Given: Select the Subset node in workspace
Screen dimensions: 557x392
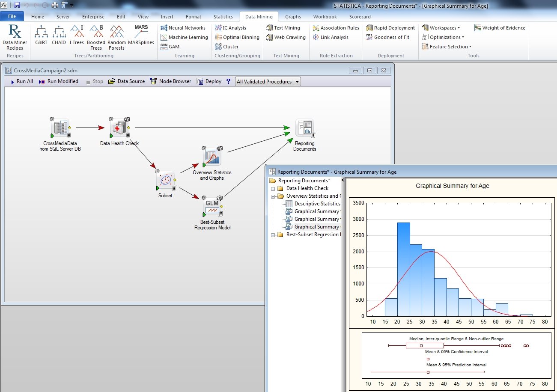Looking at the screenshot, I should (165, 181).
